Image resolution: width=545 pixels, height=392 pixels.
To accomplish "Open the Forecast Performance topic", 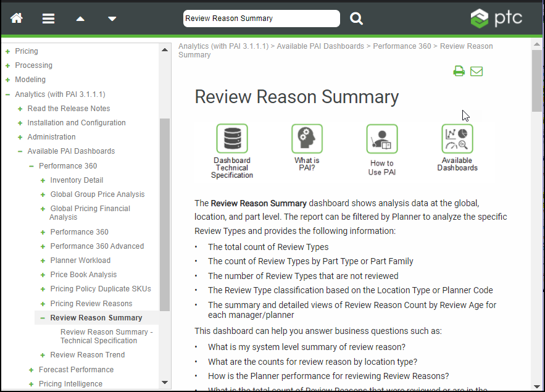I will coord(76,369).
